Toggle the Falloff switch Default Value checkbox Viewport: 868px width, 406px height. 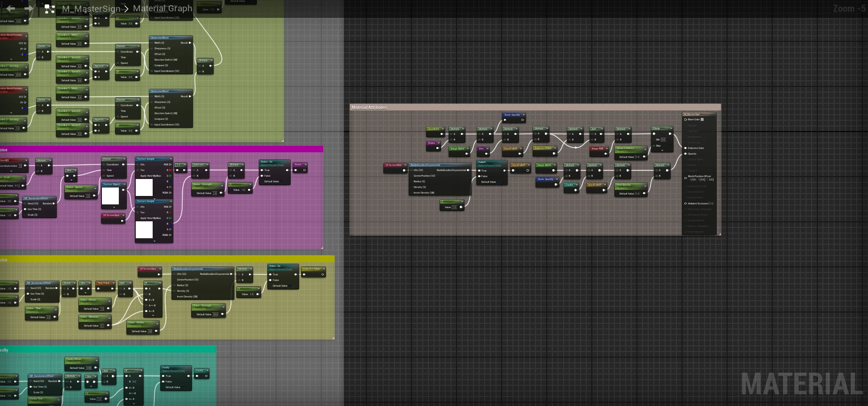click(x=499, y=182)
